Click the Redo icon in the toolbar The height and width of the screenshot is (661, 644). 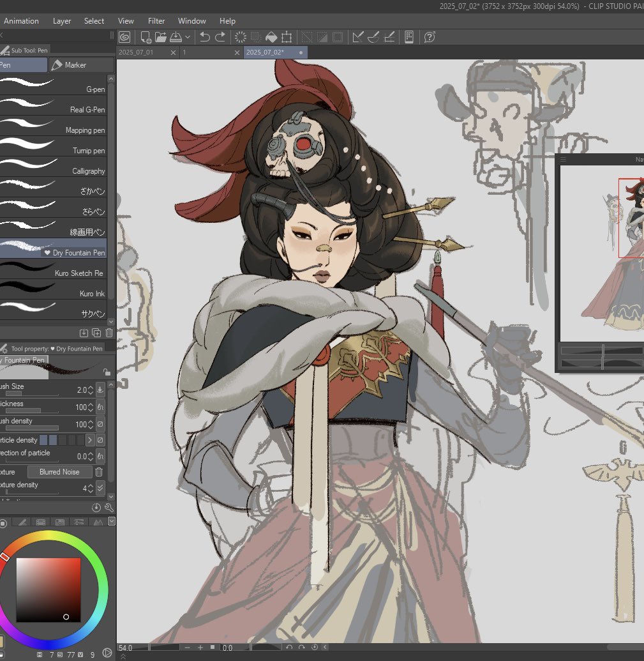(220, 37)
